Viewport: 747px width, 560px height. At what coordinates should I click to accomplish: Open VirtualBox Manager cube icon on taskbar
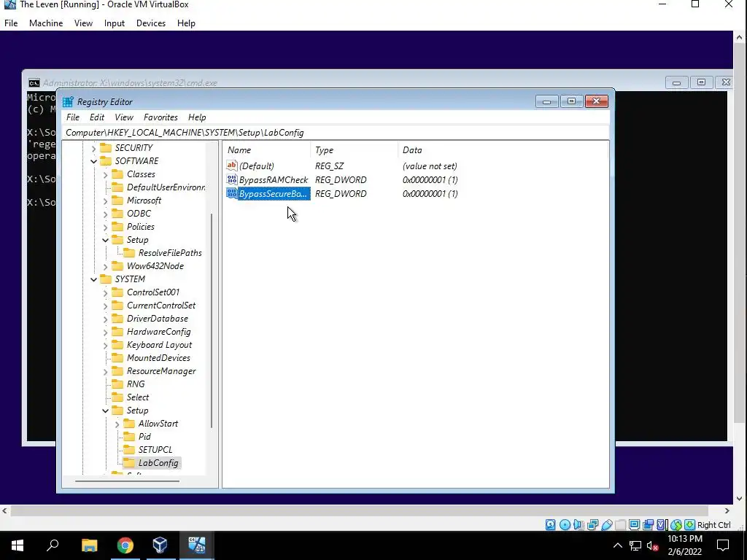[160, 545]
